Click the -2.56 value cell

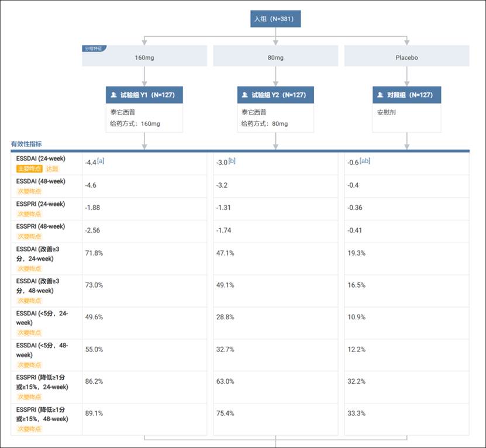[144, 232]
